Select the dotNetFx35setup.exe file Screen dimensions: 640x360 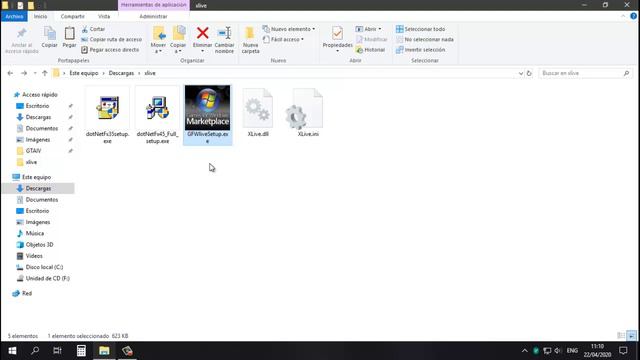click(107, 116)
